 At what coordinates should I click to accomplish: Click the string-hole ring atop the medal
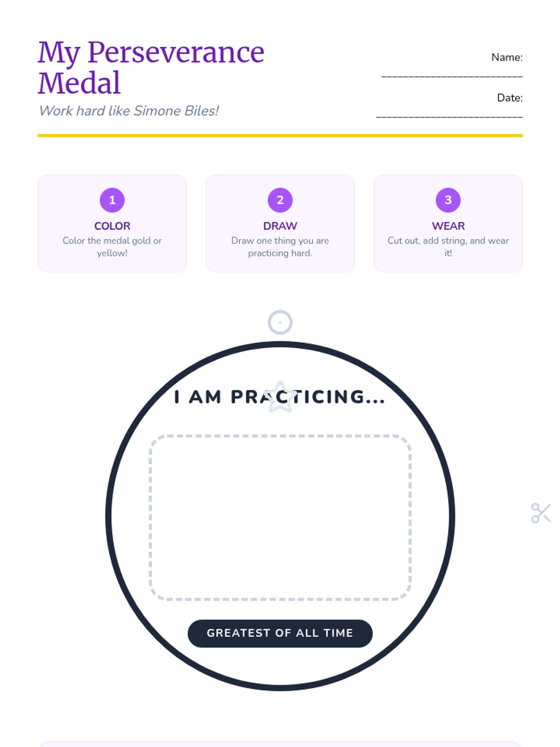[x=280, y=322]
